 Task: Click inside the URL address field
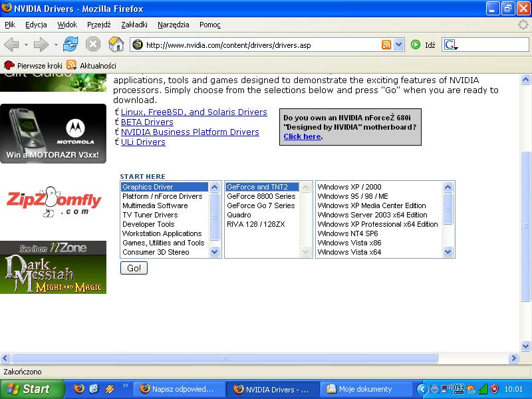(262, 45)
